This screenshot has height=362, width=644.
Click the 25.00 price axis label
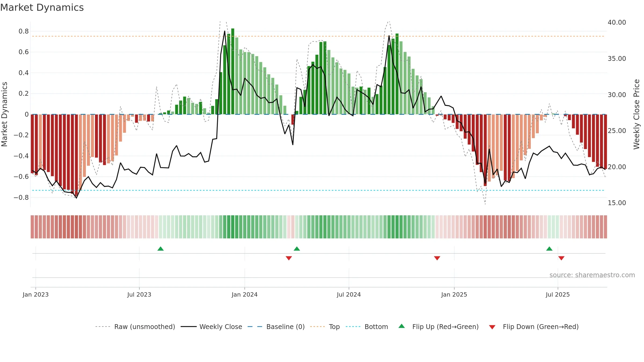pyautogui.click(x=617, y=131)
